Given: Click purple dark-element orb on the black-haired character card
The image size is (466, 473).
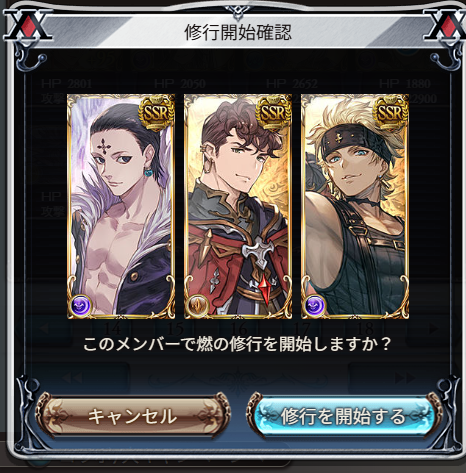Looking at the screenshot, I should [81, 305].
